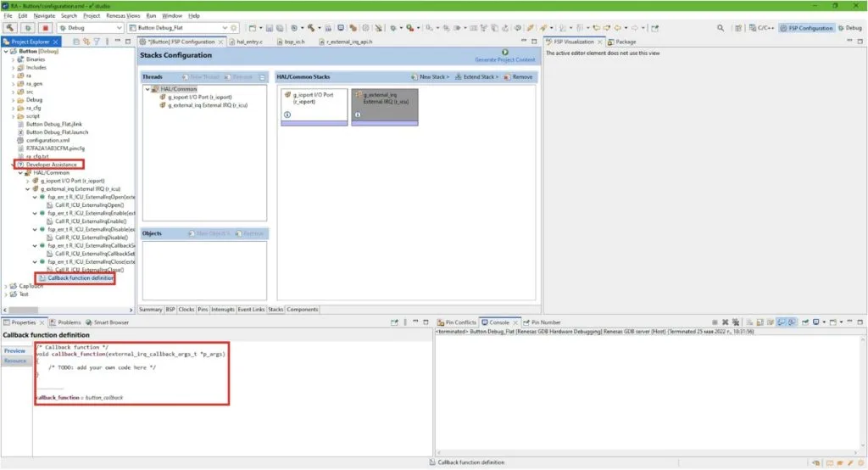Screen dimensions: 868x470
Task: Open launch configuration settings gear
Action: click(234, 28)
